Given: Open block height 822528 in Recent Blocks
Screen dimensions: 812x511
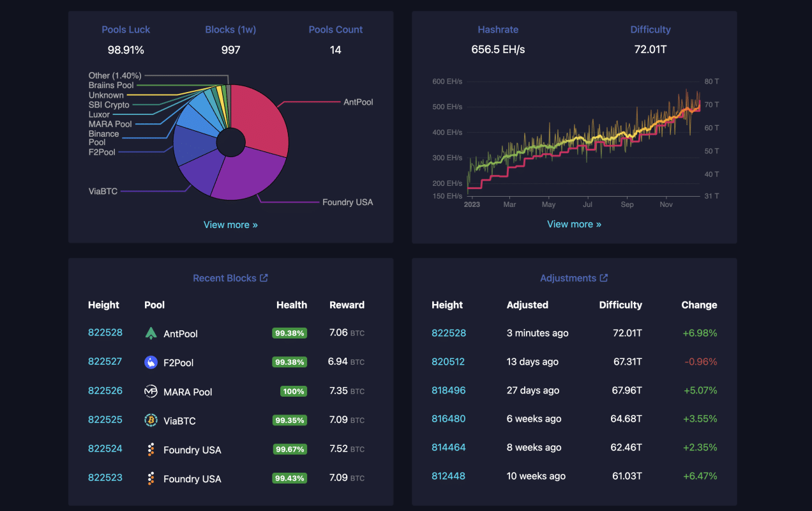Looking at the screenshot, I should (x=105, y=333).
